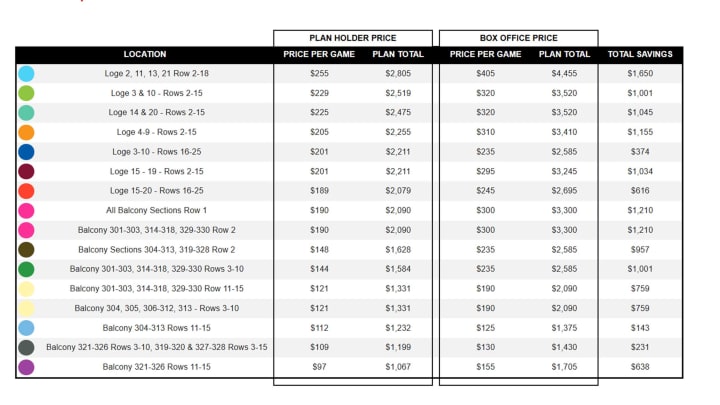Screen dimensions: 720x405
Task: Select the $2,805 plan total cell
Action: click(399, 73)
